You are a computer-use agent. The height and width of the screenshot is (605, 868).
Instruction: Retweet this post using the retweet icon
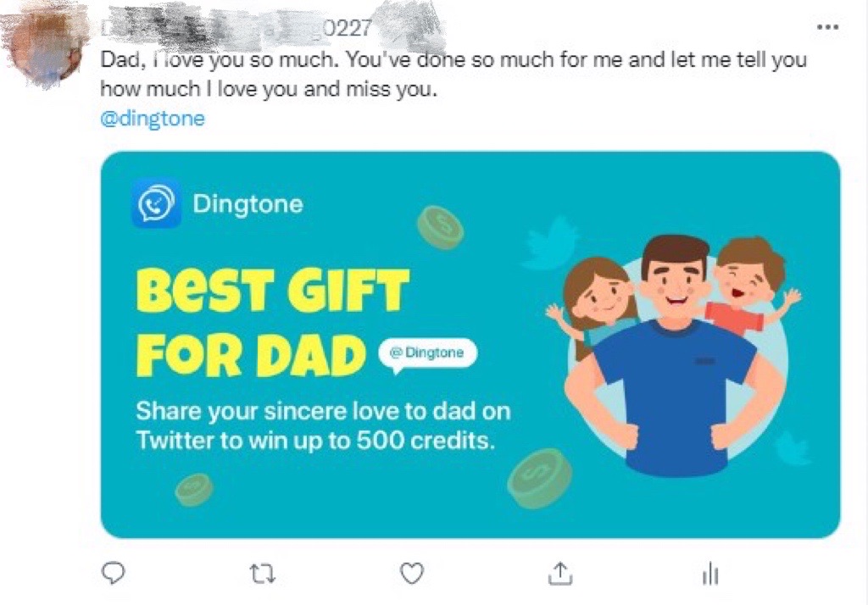263,574
